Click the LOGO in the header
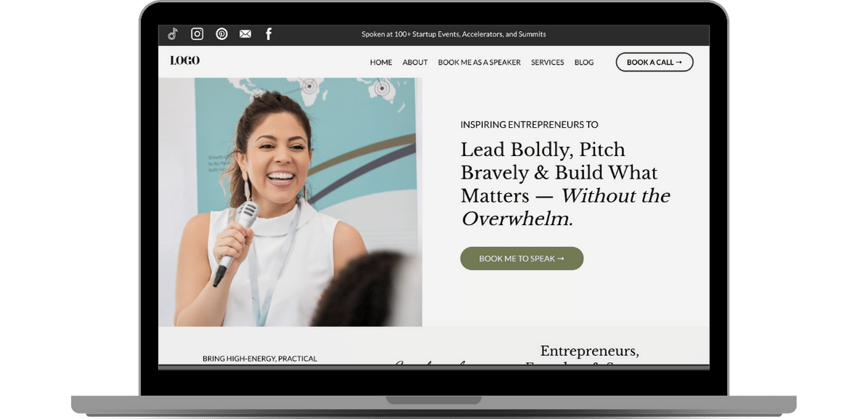 click(185, 60)
